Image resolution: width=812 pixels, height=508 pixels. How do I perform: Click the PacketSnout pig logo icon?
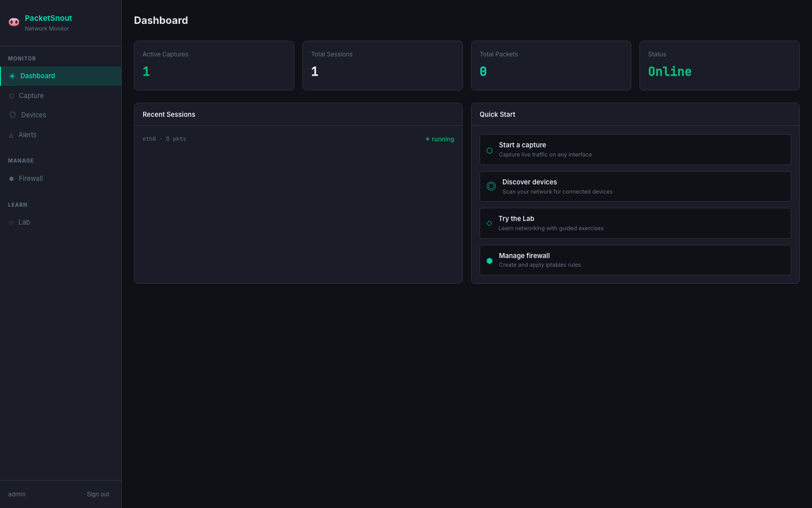(x=14, y=22)
